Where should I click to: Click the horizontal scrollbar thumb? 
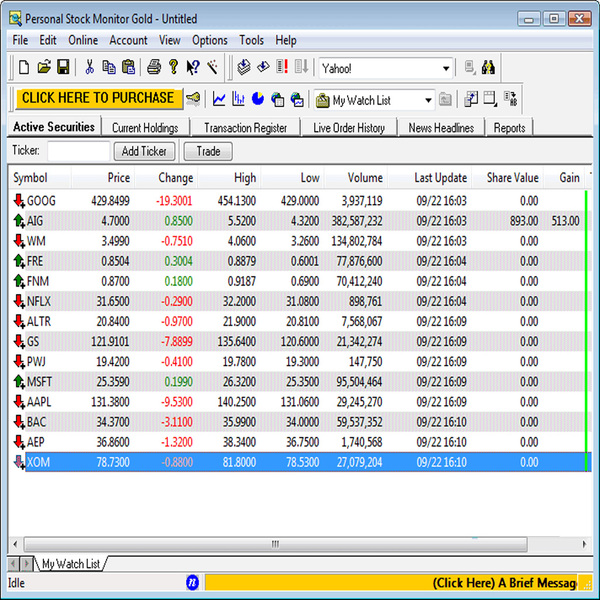point(276,544)
